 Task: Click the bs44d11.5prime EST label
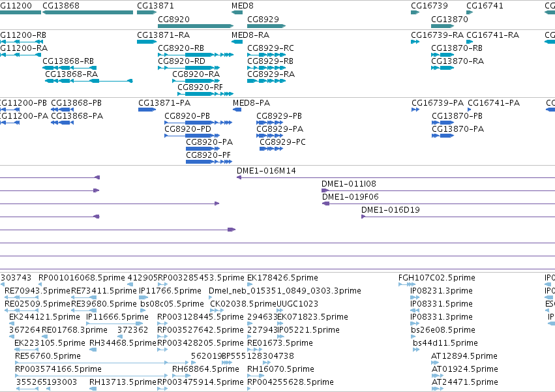click(x=445, y=344)
